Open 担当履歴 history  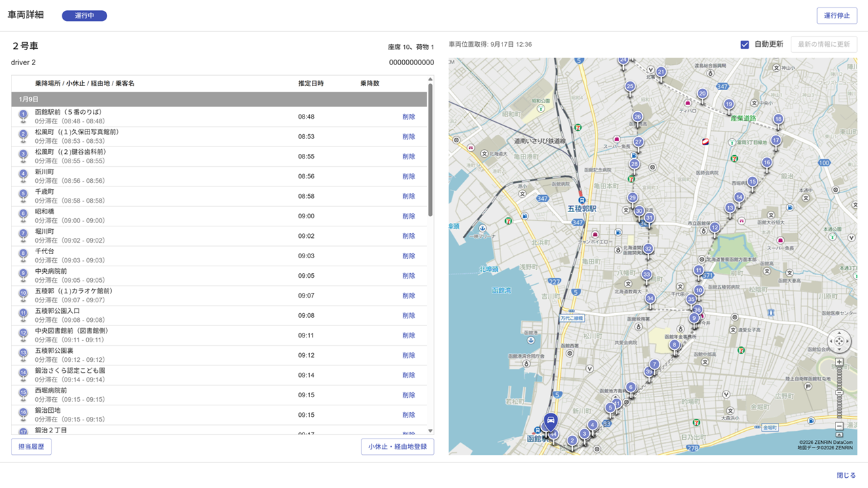pyautogui.click(x=31, y=447)
